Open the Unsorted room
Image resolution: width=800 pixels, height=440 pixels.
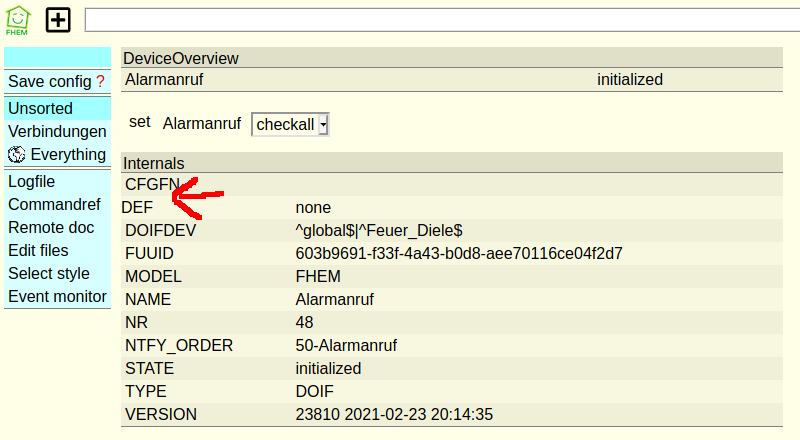tap(40, 108)
